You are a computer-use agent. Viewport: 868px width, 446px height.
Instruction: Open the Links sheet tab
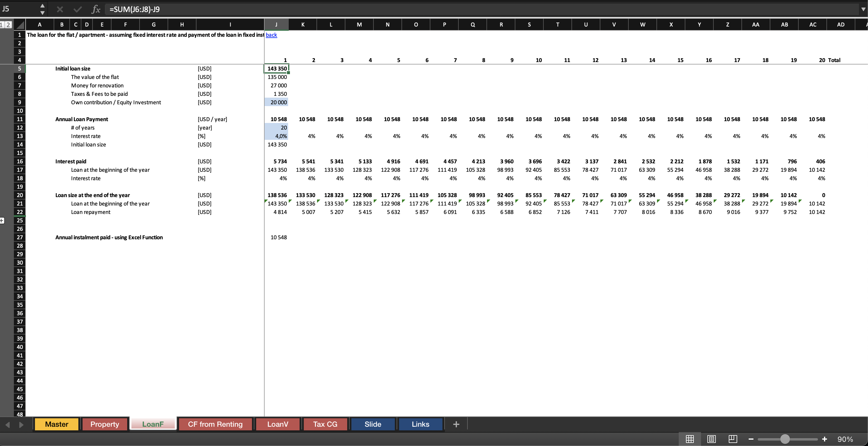(x=420, y=424)
